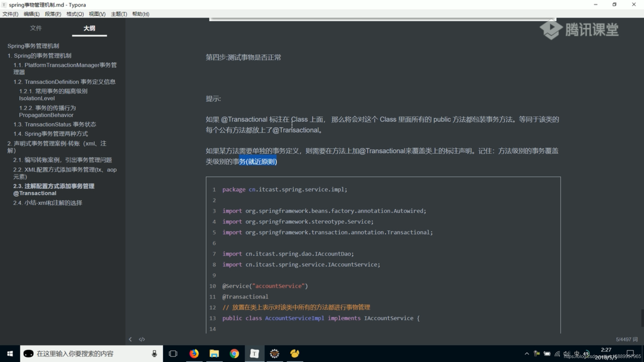Open Task View on the taskbar
The height and width of the screenshot is (362, 644).
point(173,354)
